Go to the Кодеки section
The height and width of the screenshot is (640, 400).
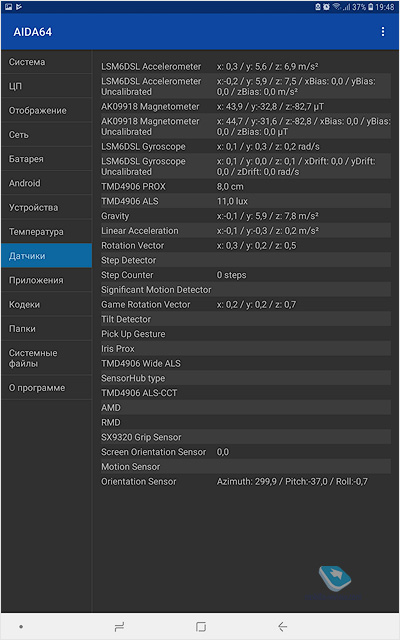point(47,304)
